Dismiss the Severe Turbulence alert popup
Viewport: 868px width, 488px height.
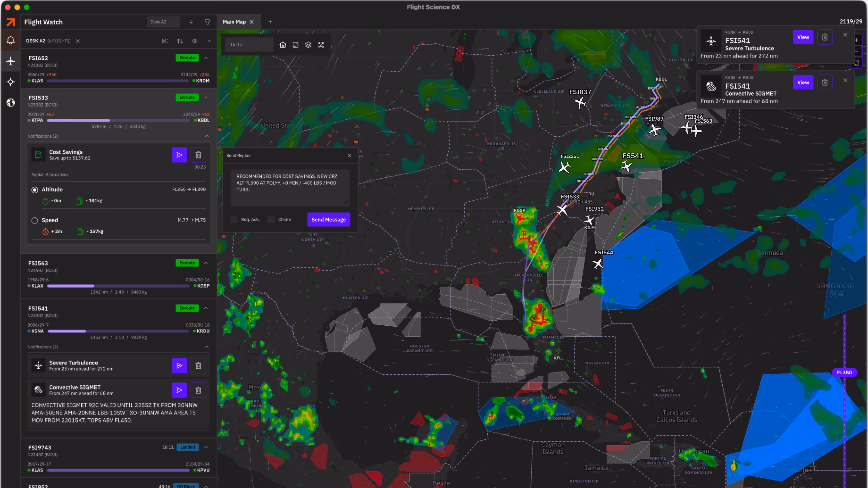[845, 35]
